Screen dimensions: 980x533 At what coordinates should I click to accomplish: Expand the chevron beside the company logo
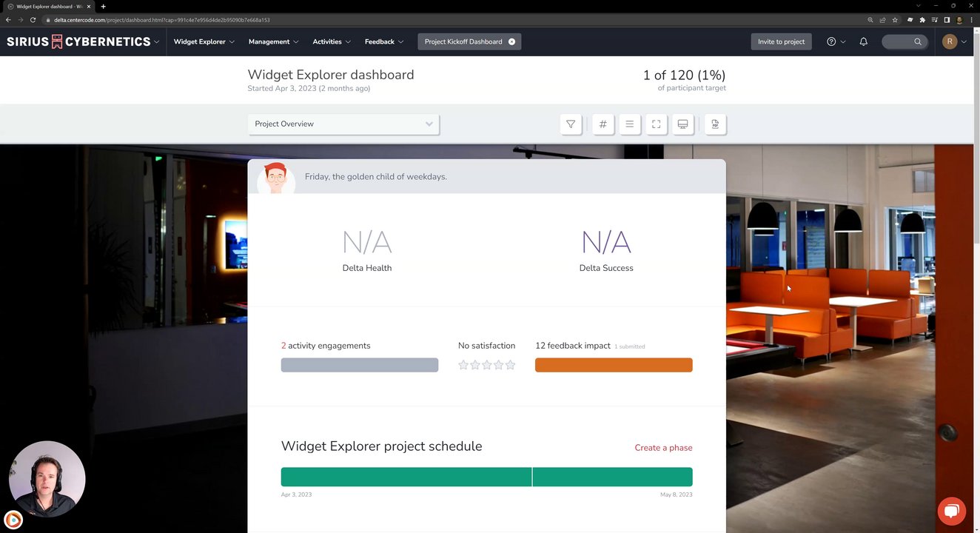[156, 42]
